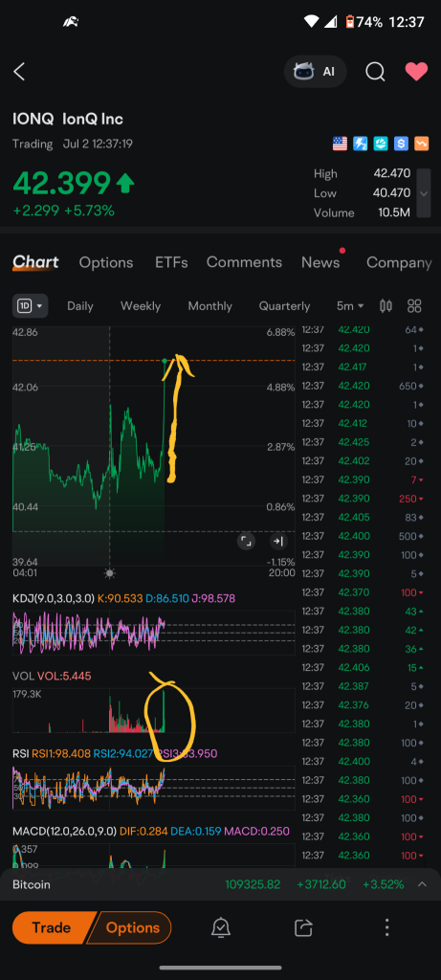Open the Comments tab
Viewport: 441px width, 980px height.
[x=244, y=262]
